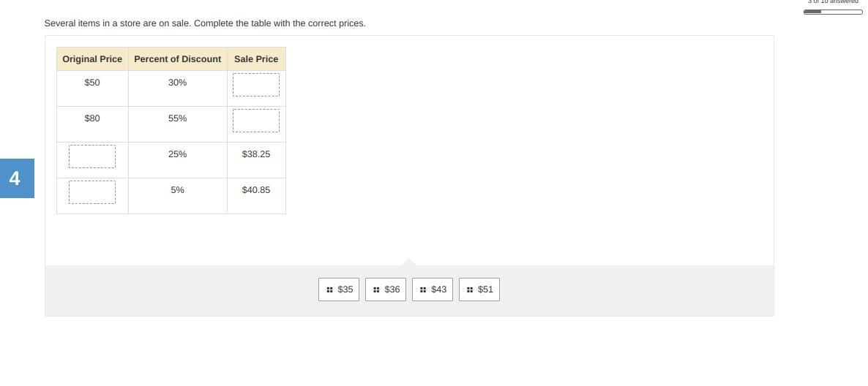Click the $38.25 sale price cell
868x386 pixels.
point(256,154)
